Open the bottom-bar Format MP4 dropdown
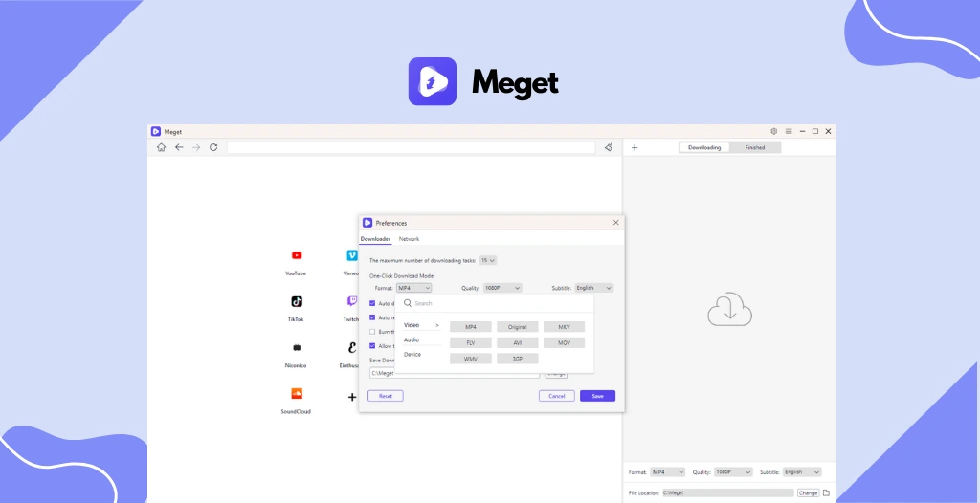 coord(667,472)
